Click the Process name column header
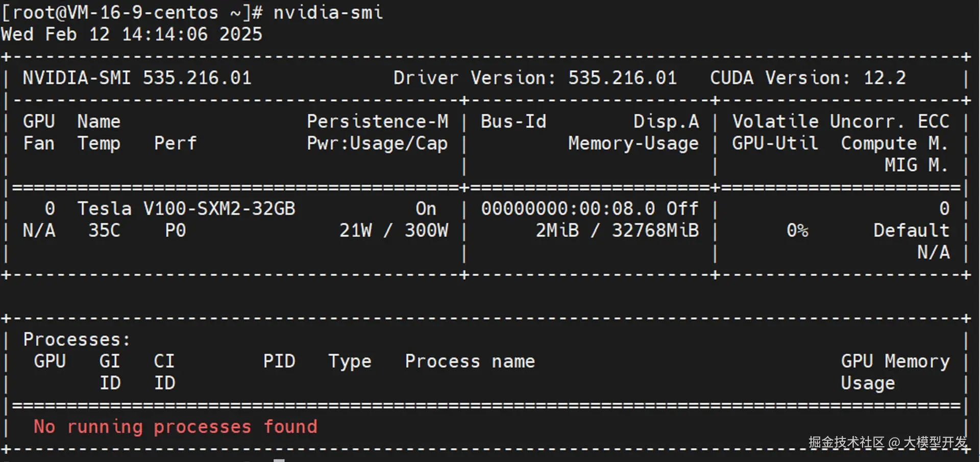The width and height of the screenshot is (980, 462). click(x=470, y=361)
